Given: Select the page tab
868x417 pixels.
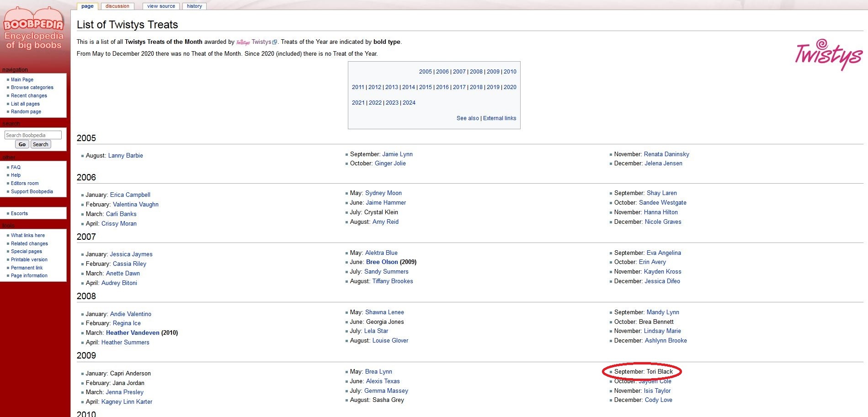Looking at the screenshot, I should 87,6.
